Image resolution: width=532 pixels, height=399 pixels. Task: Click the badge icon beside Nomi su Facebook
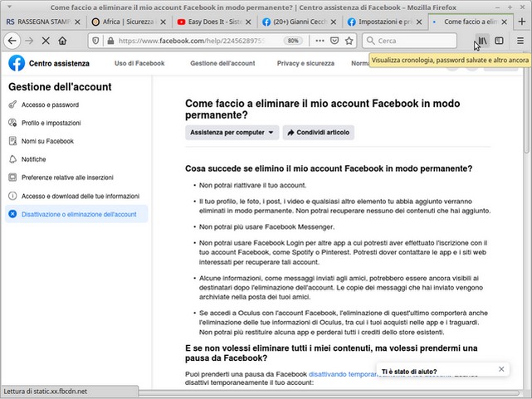coord(12,141)
